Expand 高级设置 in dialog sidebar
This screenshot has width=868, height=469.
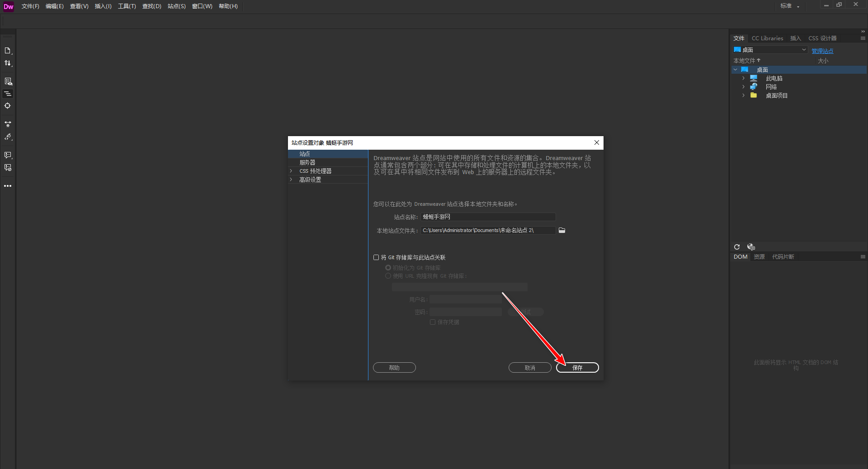[x=291, y=180]
